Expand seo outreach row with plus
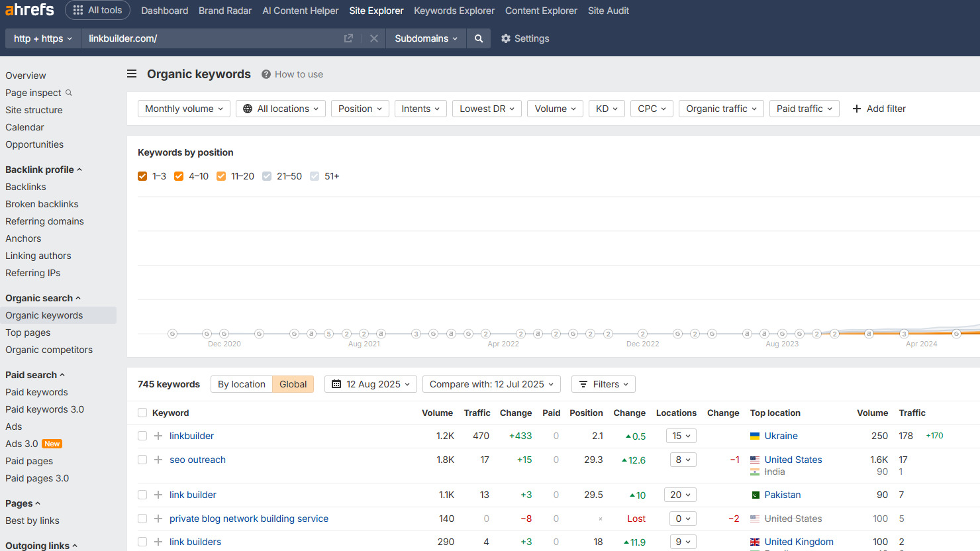This screenshot has width=980, height=551. click(158, 460)
